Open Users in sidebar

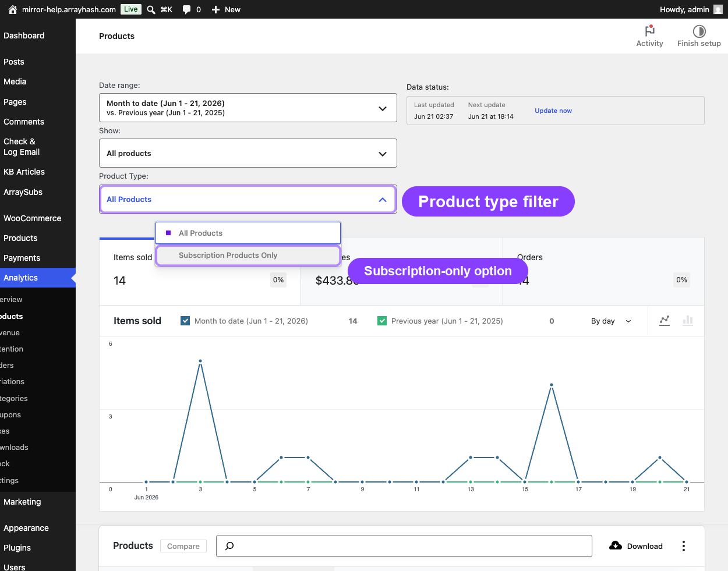[x=15, y=567]
